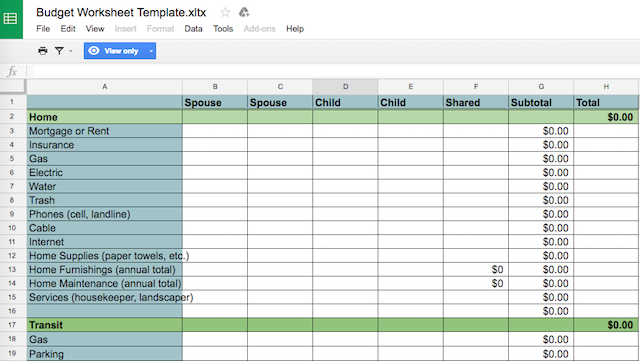Click the green Home category cell
640x361 pixels.
click(x=104, y=117)
